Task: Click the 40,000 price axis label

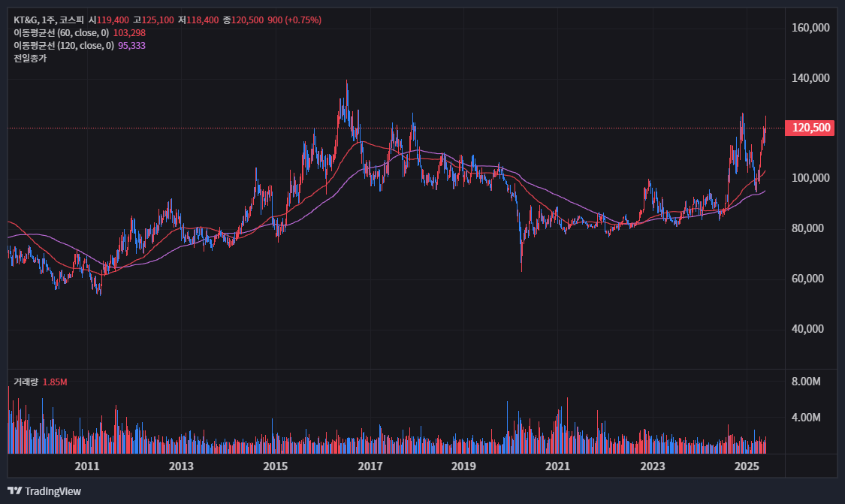Action: tap(807, 329)
